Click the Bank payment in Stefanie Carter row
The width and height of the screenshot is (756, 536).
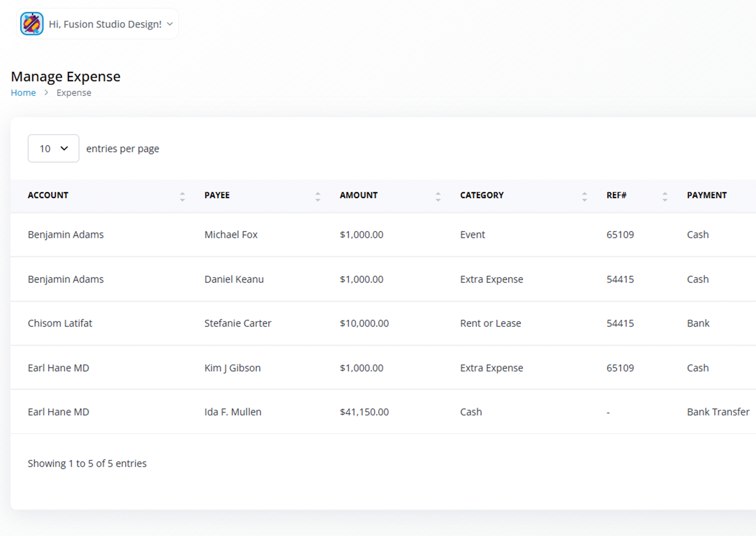[698, 323]
